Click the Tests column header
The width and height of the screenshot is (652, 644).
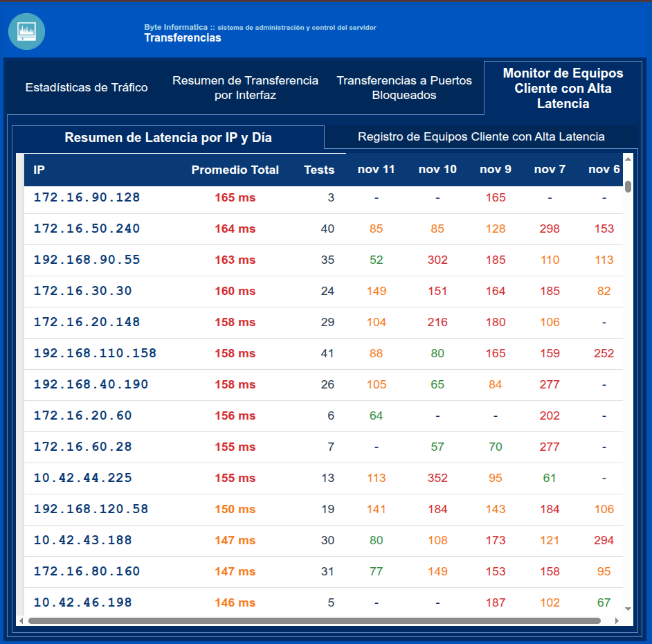pos(318,170)
